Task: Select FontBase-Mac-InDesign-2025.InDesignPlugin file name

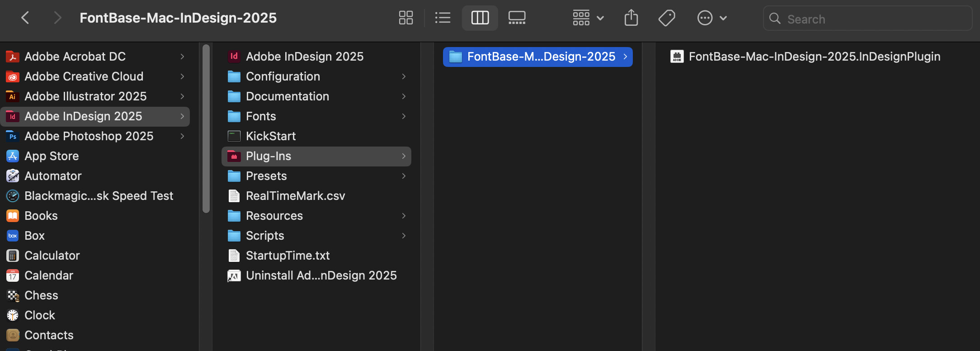Action: [815, 57]
